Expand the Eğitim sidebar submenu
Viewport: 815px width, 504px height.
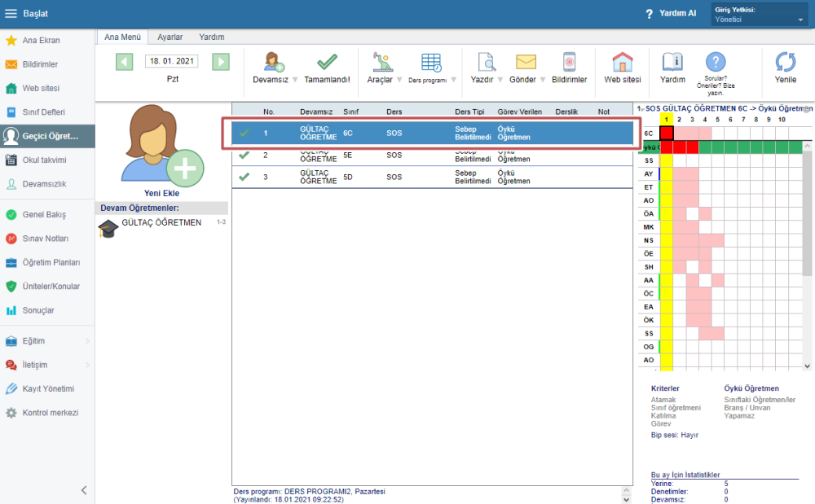coord(47,340)
